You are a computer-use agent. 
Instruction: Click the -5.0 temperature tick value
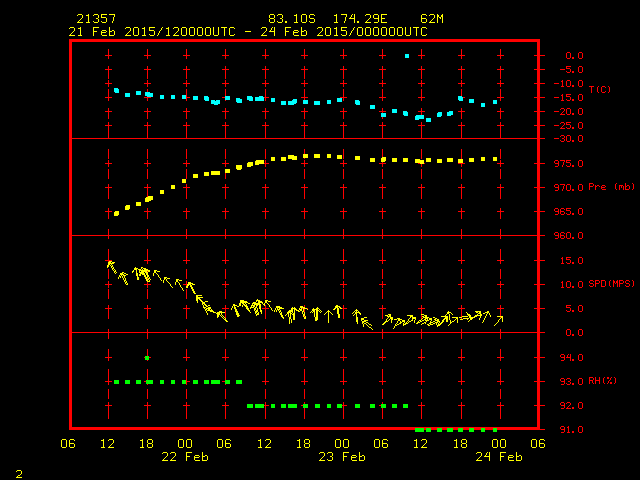[571, 70]
